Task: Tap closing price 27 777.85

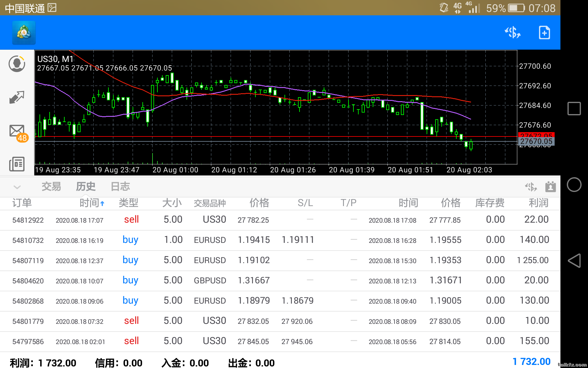Action: coord(445,220)
